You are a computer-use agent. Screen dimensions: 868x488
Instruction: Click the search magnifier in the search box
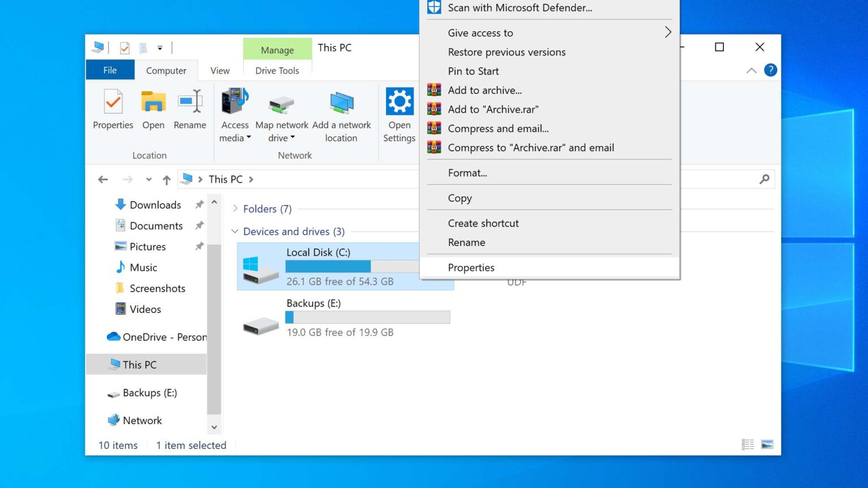(x=764, y=179)
